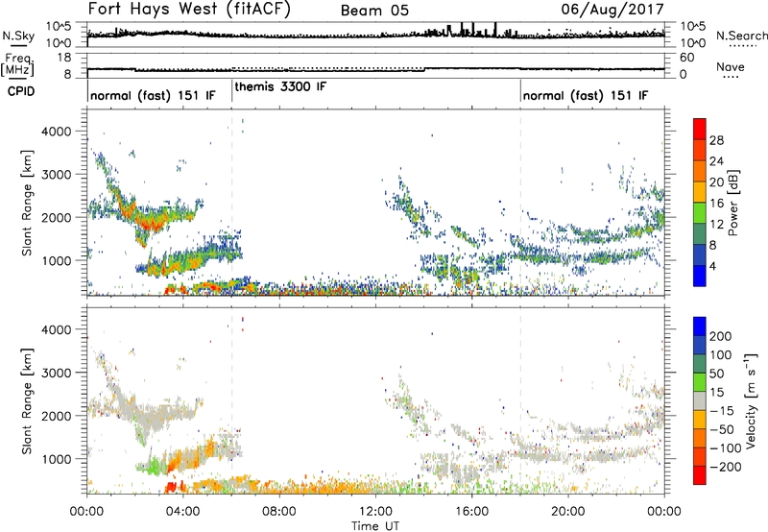Click the '4000' tick in the power panel

pyautogui.click(x=56, y=132)
